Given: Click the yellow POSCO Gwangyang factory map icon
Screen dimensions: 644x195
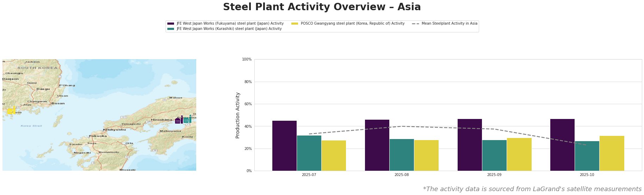Looking at the screenshot, I should click(11, 111).
